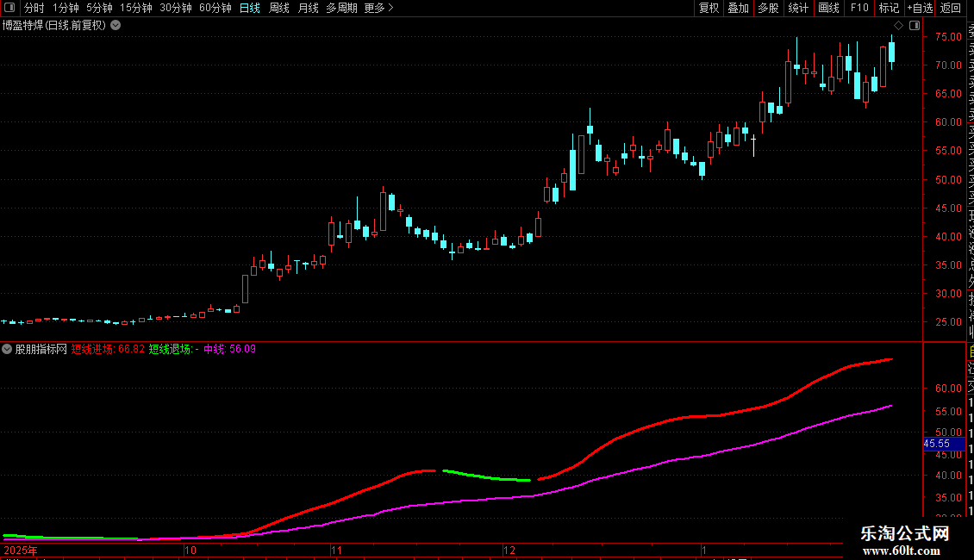974x560 pixels.
Task: Click the 12 month marker on timeline
Action: pyautogui.click(x=509, y=550)
